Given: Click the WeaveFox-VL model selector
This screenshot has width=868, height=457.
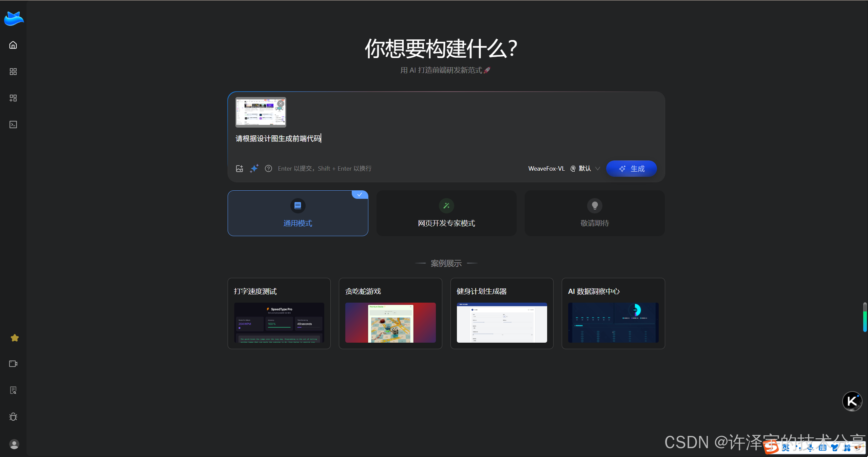Looking at the screenshot, I should coord(546,168).
